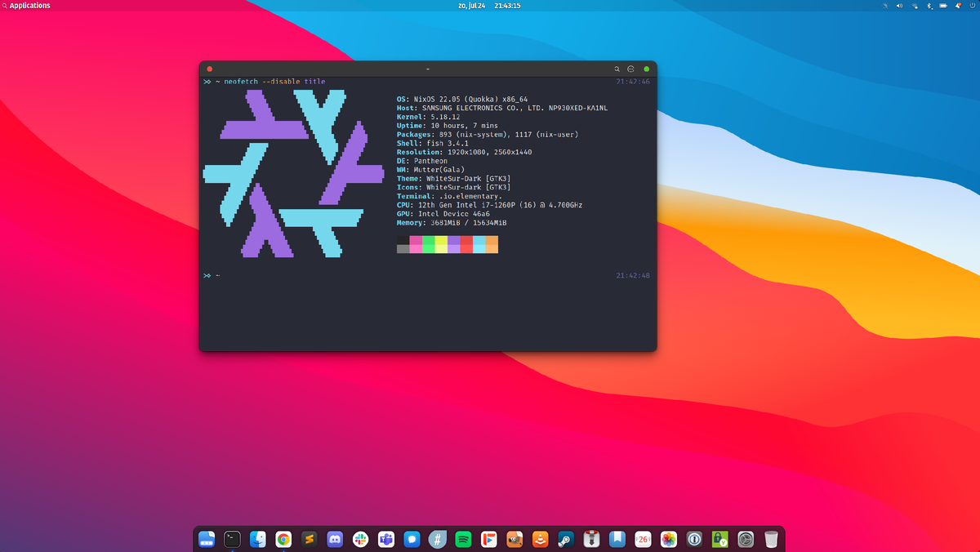Open VLC media player from the dock
This screenshot has height=552, width=980.
540,539
